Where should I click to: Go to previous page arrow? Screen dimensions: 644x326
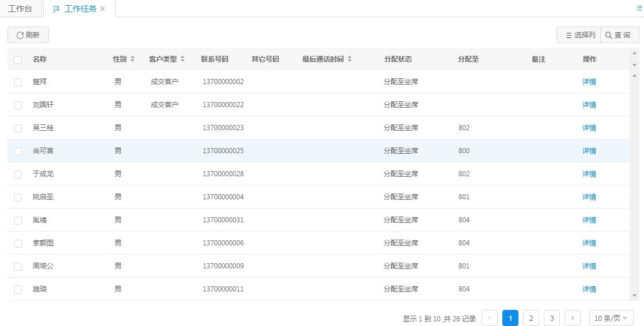490,318
